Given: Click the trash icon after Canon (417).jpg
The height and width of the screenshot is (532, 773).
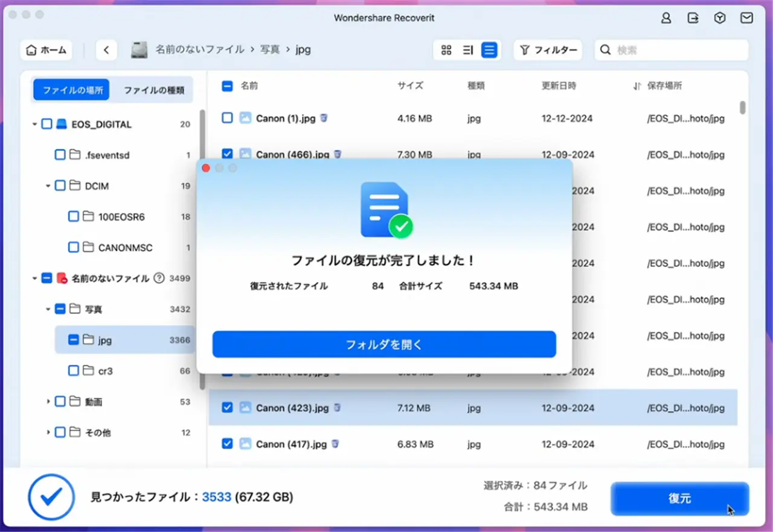Looking at the screenshot, I should pyautogui.click(x=335, y=443).
